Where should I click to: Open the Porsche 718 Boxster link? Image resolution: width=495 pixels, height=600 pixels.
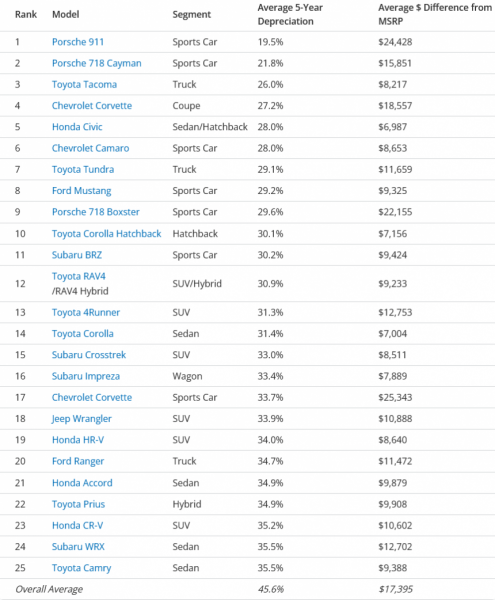click(96, 212)
